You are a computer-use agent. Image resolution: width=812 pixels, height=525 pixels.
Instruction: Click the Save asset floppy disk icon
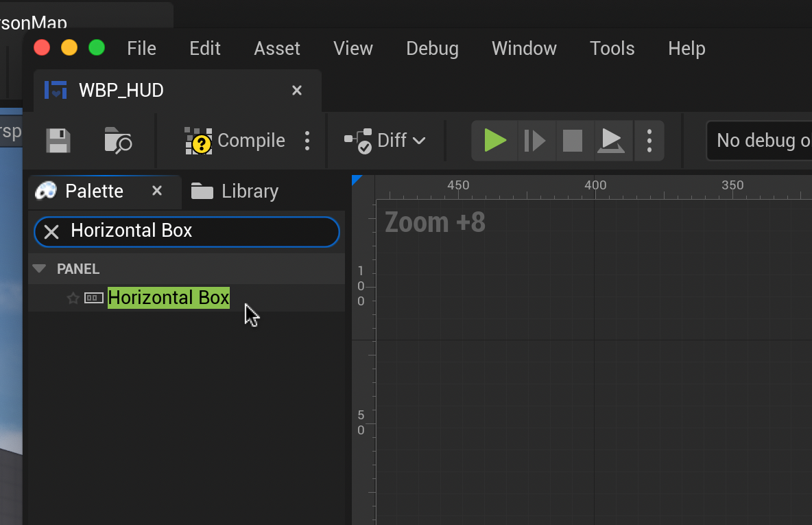pos(58,141)
